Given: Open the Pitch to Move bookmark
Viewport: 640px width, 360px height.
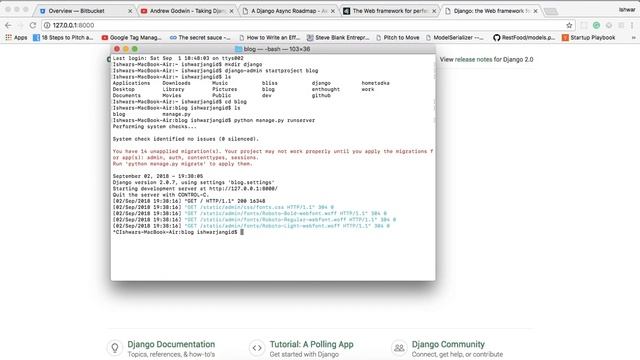Looking at the screenshot, I should click(x=398, y=38).
